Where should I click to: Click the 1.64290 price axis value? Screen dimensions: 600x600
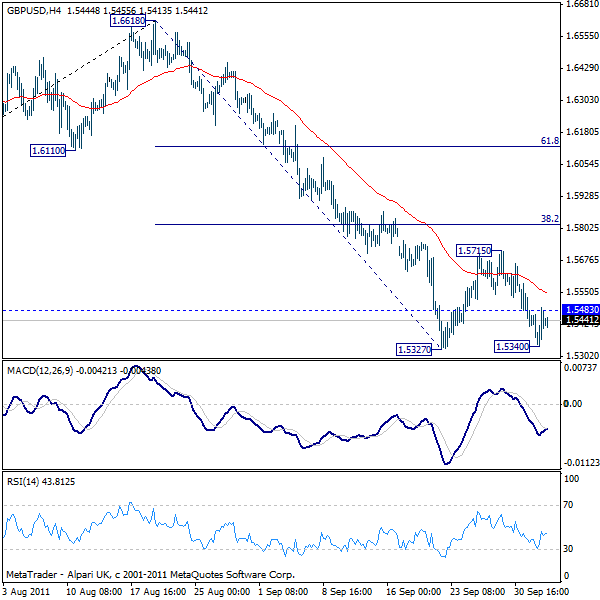click(582, 68)
